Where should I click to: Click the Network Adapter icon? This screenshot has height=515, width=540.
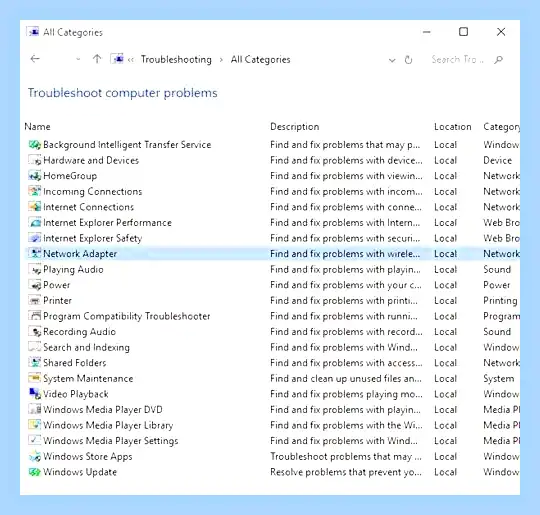click(x=35, y=254)
